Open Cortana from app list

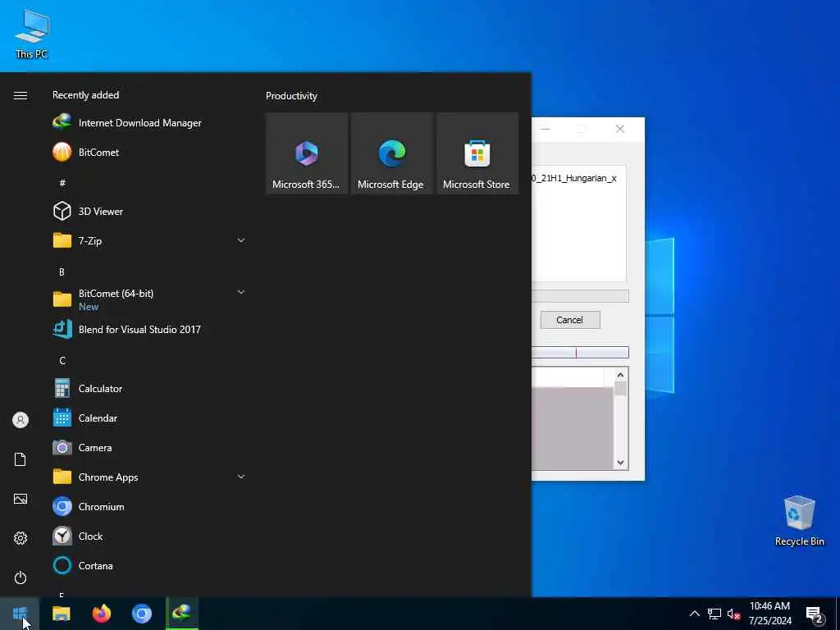click(149, 565)
